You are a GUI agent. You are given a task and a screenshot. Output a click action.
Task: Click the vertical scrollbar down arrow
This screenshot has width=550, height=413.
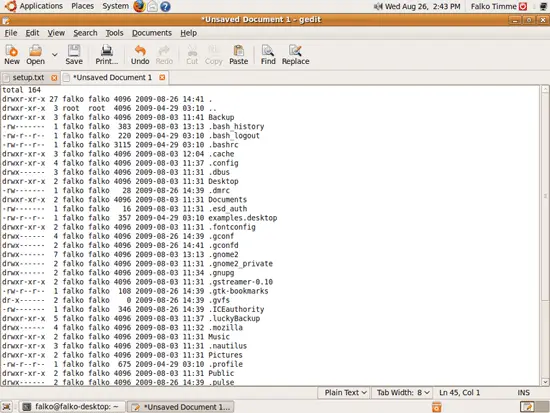tap(545, 382)
